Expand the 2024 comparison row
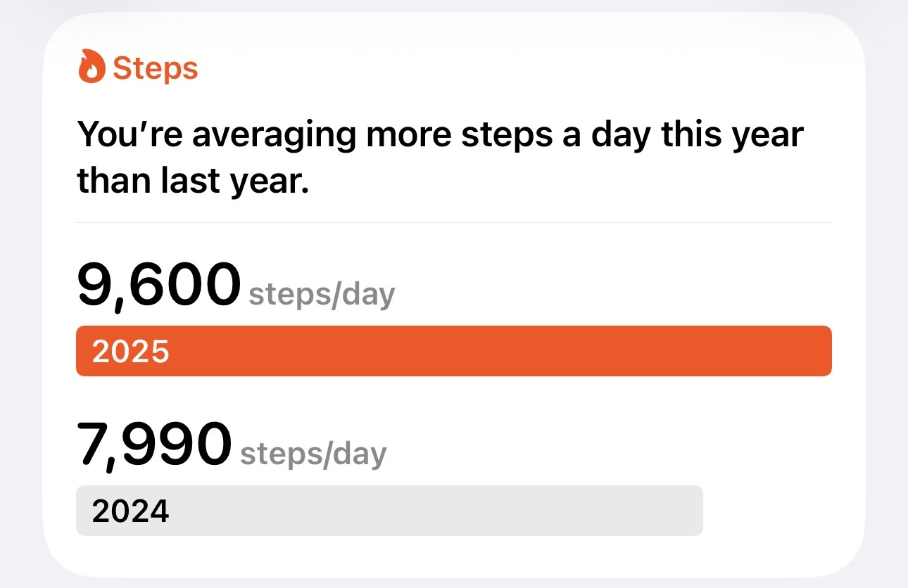The height and width of the screenshot is (588, 908). (x=389, y=511)
